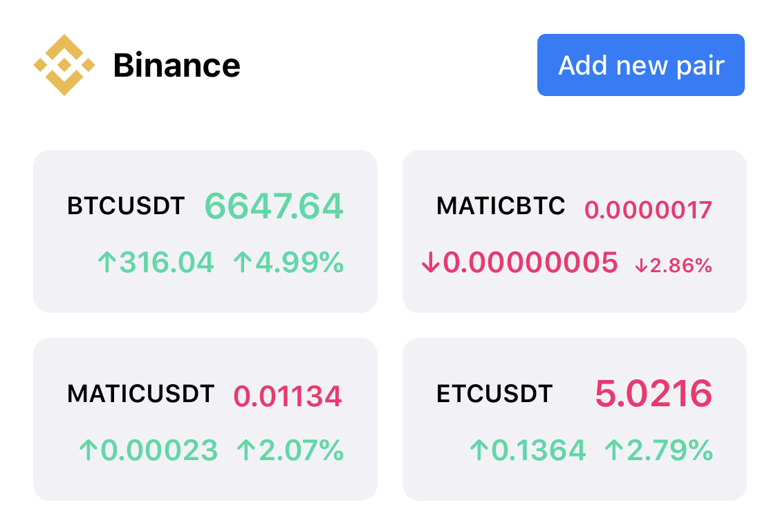The height and width of the screenshot is (532, 778).
Task: Select the 4.99% change value
Action: [x=299, y=262]
